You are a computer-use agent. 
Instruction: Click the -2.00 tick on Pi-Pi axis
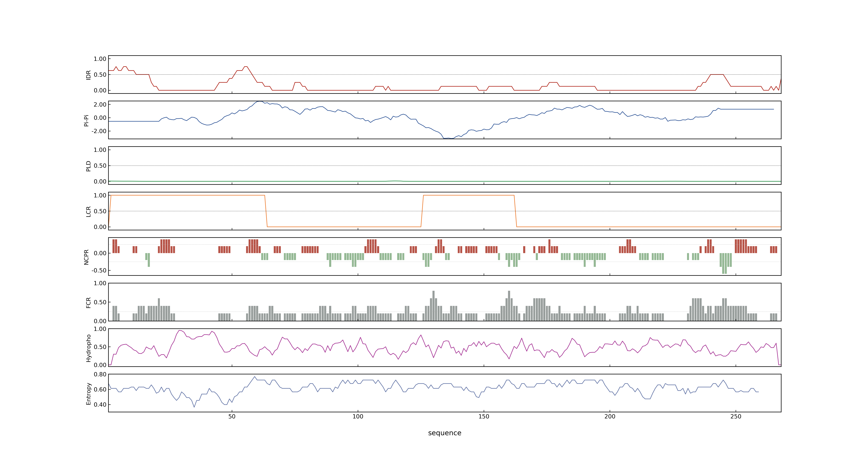[x=99, y=131]
